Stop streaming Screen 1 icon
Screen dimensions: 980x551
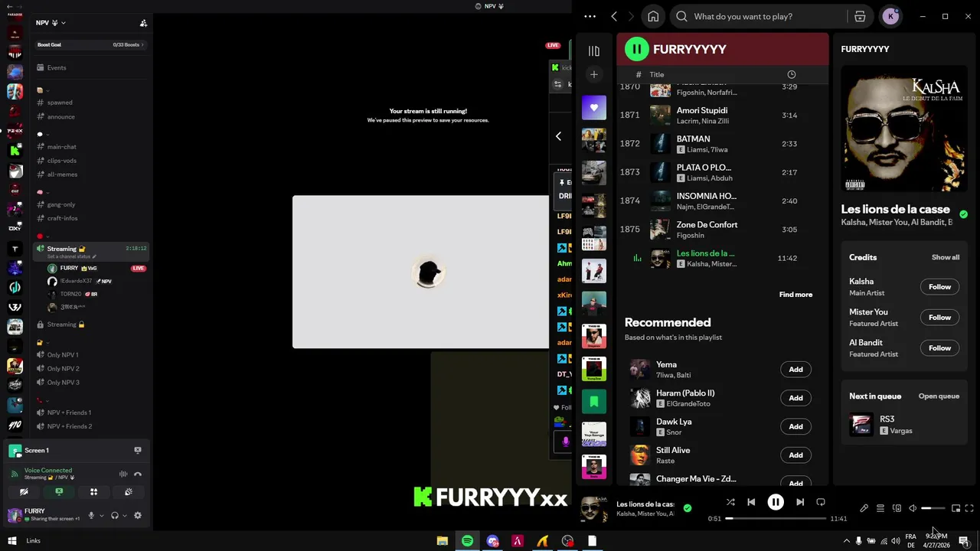[138, 450]
